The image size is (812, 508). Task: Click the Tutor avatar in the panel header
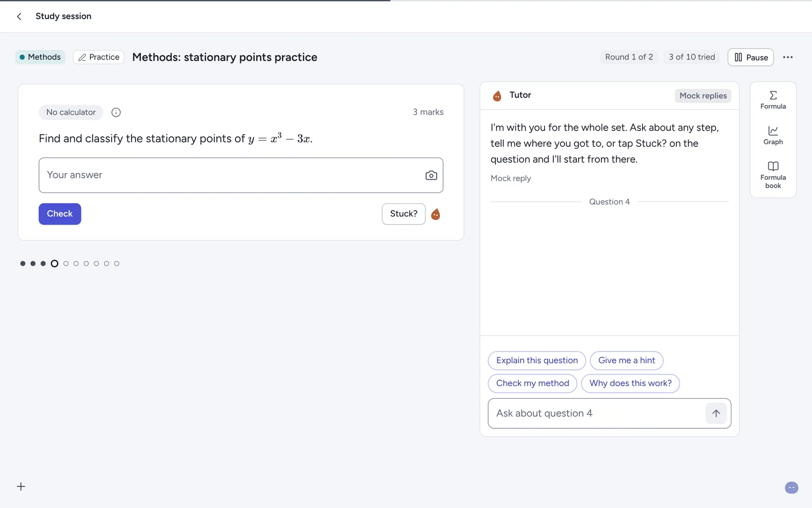tap(497, 96)
